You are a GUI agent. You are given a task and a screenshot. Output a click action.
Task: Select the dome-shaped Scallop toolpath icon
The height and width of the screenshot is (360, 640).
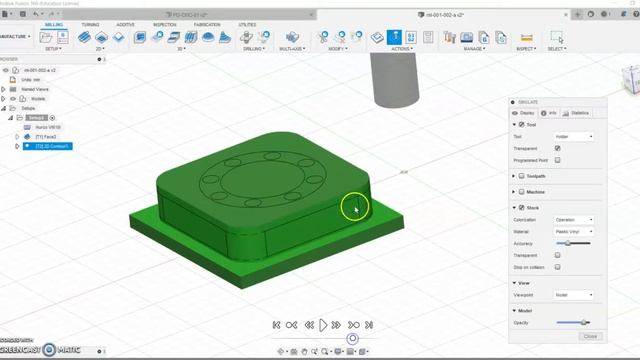208,38
